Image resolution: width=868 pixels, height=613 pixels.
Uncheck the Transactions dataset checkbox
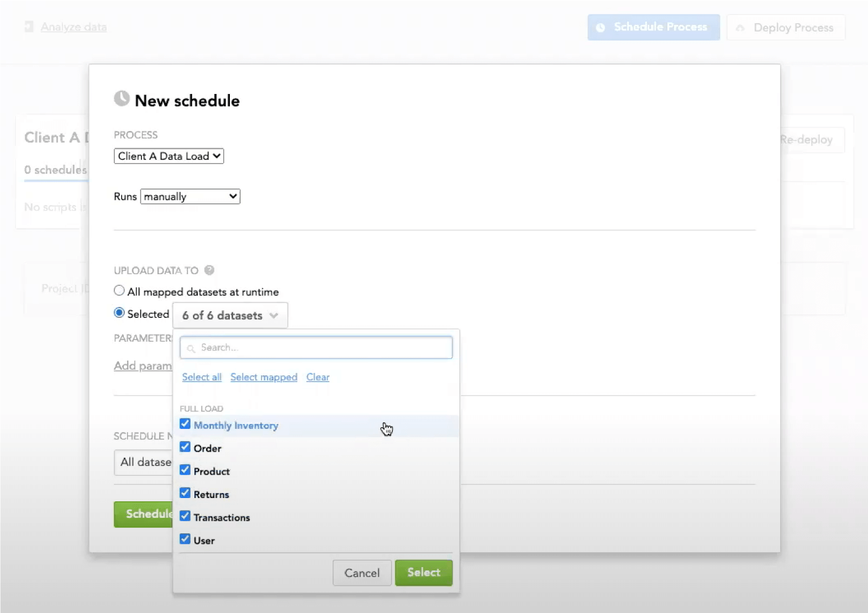(185, 516)
